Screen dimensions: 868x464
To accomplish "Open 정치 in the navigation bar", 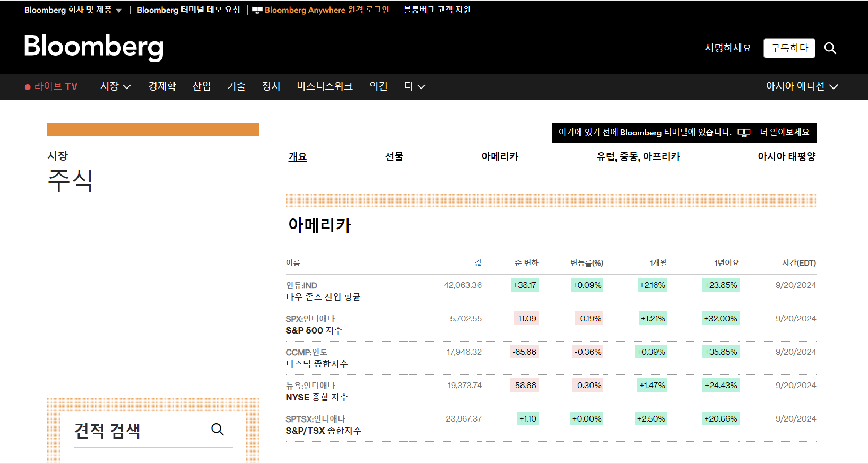I will 271,86.
